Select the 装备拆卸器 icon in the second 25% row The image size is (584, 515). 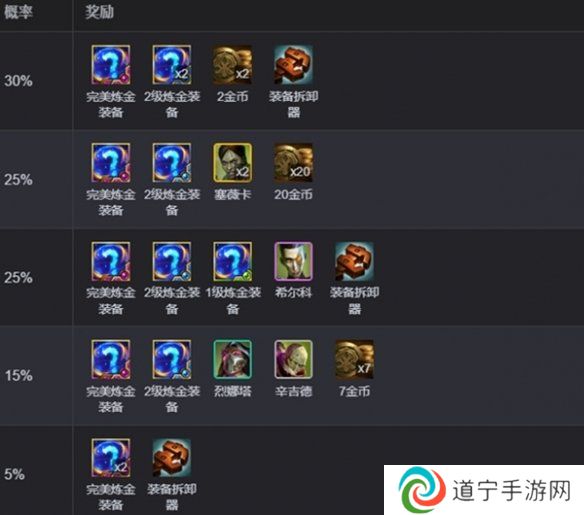click(x=355, y=261)
